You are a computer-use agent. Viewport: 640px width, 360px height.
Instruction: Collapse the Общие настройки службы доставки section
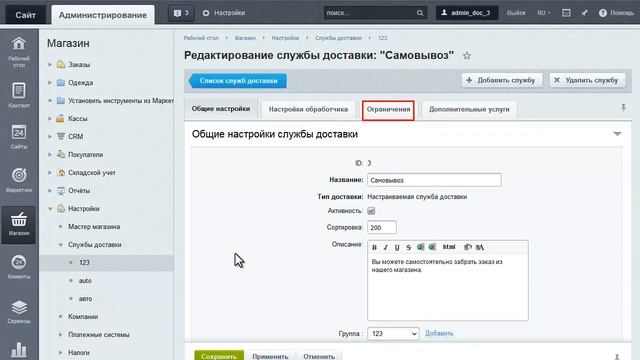click(x=617, y=134)
